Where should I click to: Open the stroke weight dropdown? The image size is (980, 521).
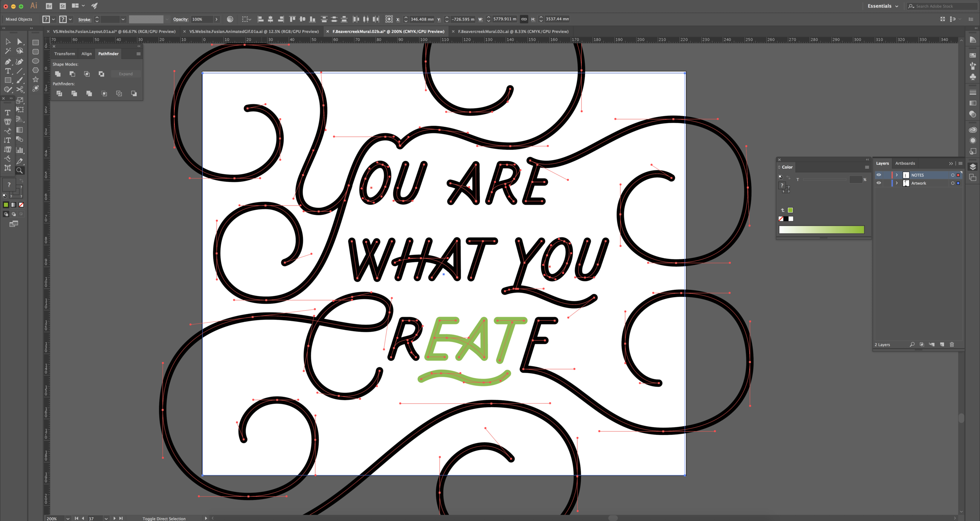click(x=123, y=19)
